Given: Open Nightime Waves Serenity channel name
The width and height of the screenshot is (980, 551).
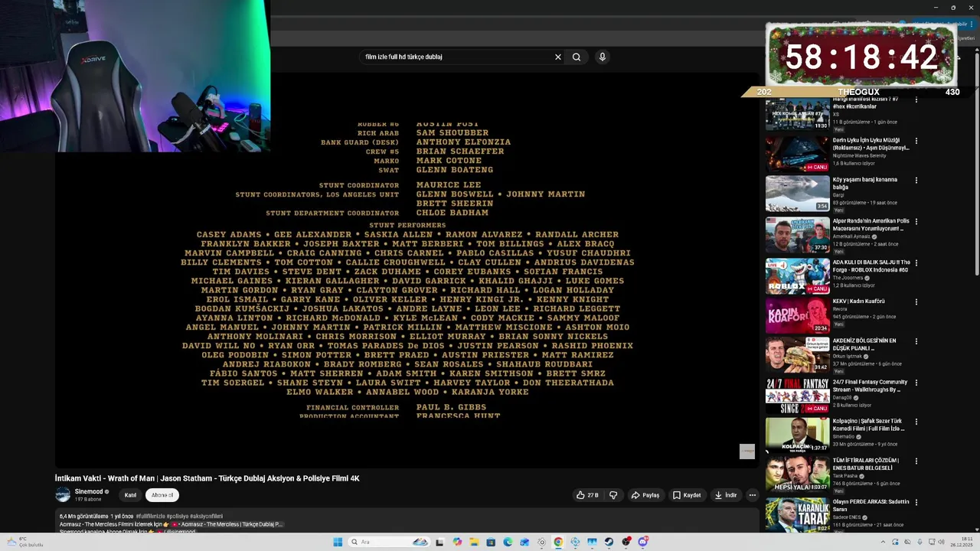Looking at the screenshot, I should 861,155.
